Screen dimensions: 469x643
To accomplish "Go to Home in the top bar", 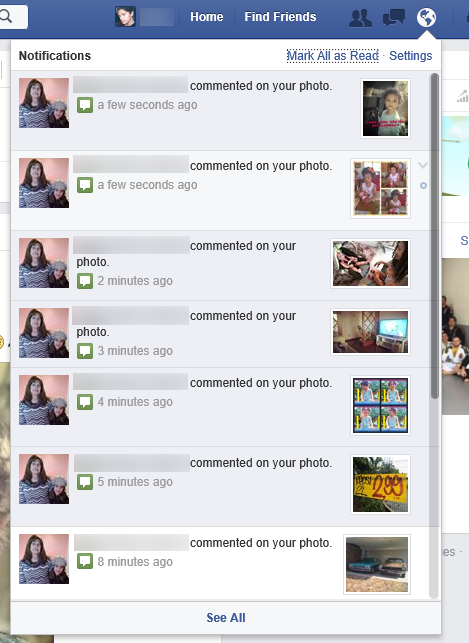I will 207,17.
